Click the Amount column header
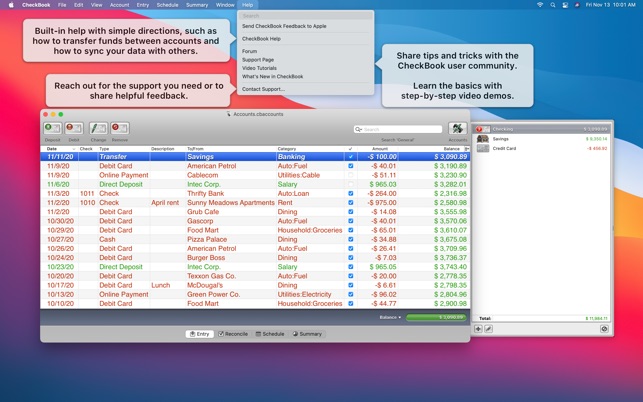643x402 pixels. click(x=380, y=149)
